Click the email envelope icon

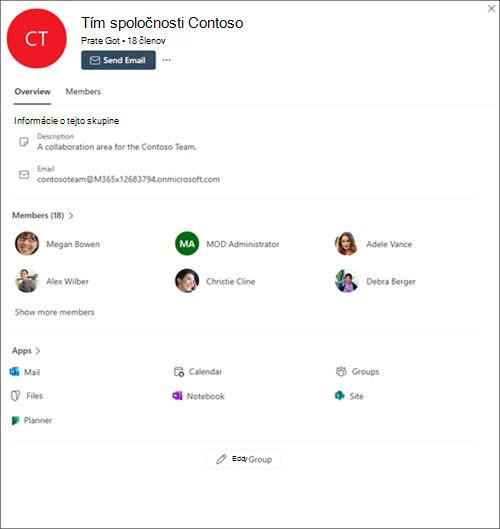(24, 174)
